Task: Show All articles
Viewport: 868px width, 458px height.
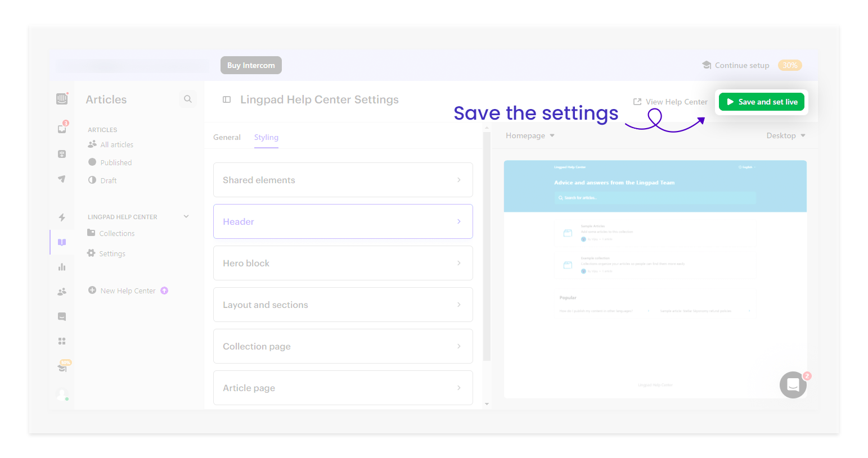Action: pyautogui.click(x=117, y=144)
